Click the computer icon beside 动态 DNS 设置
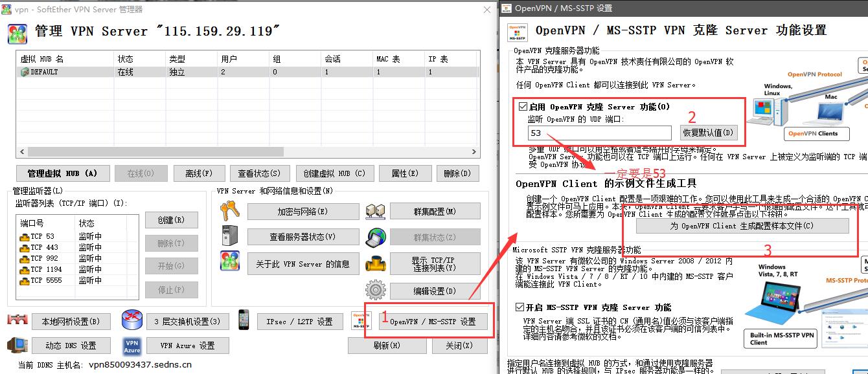Image resolution: width=868 pixels, height=374 pixels. point(17,345)
